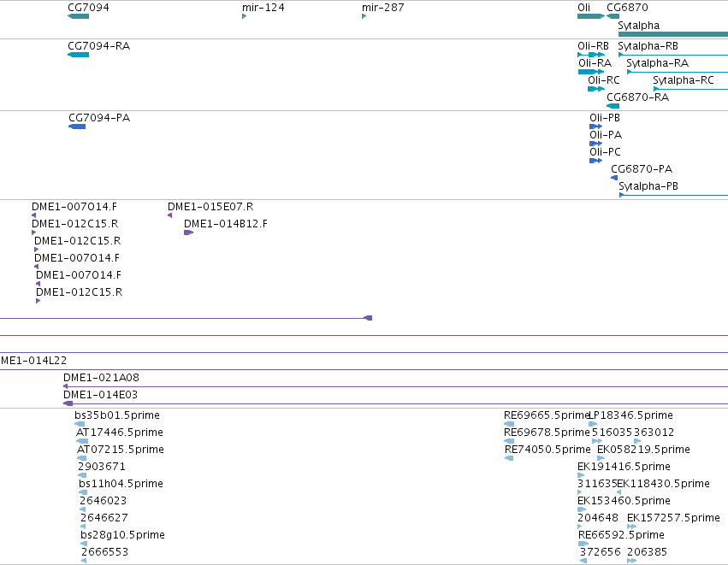The width and height of the screenshot is (728, 565).
Task: Click the bs35b01.5prime EST label
Action: coord(117,415)
